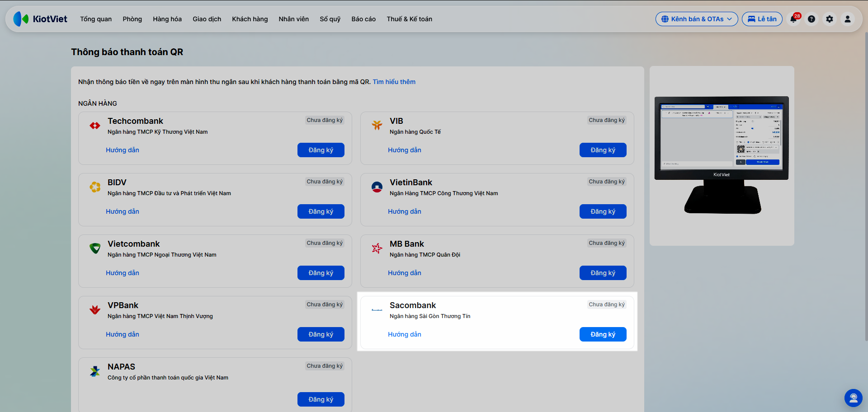Viewport: 868px width, 412px height.
Task: Register Sacombank with Đăng ký
Action: click(x=603, y=334)
